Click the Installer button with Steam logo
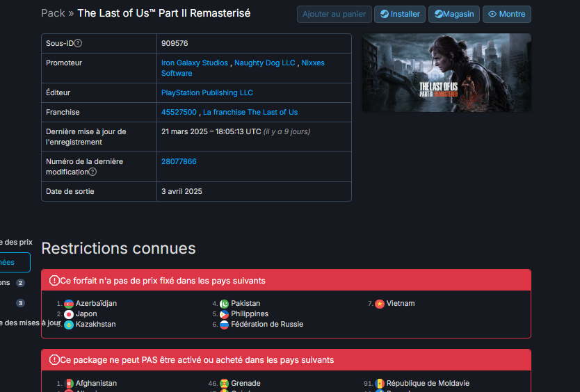580x392 pixels. click(x=400, y=14)
